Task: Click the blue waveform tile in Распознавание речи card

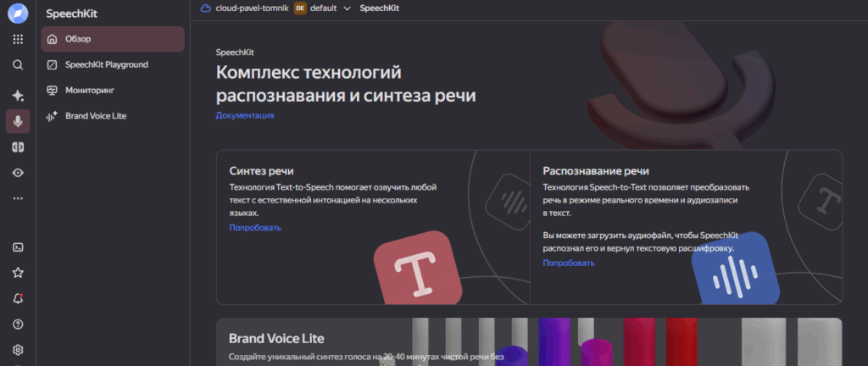Action: click(x=736, y=268)
